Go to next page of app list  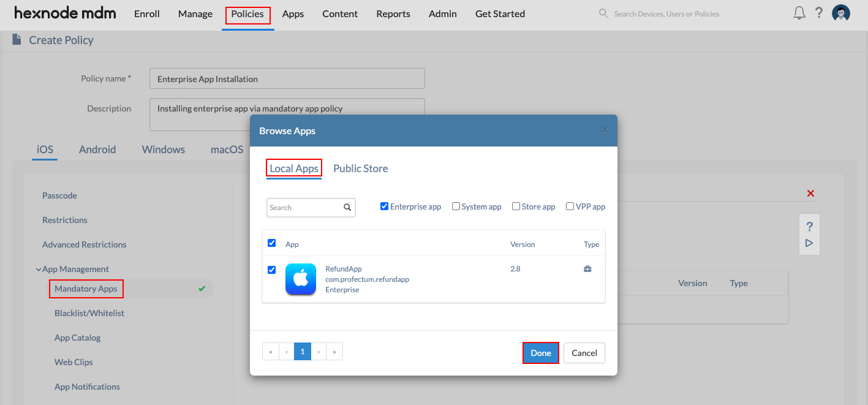point(319,352)
